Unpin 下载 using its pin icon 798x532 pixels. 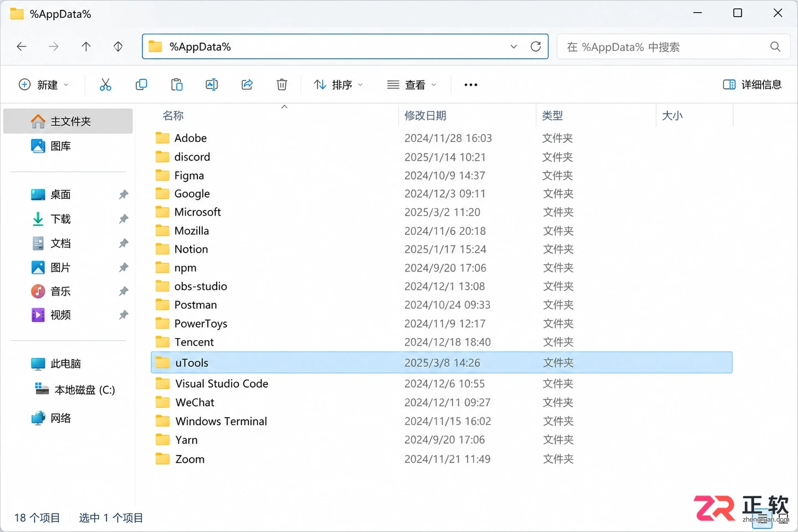pos(124,219)
